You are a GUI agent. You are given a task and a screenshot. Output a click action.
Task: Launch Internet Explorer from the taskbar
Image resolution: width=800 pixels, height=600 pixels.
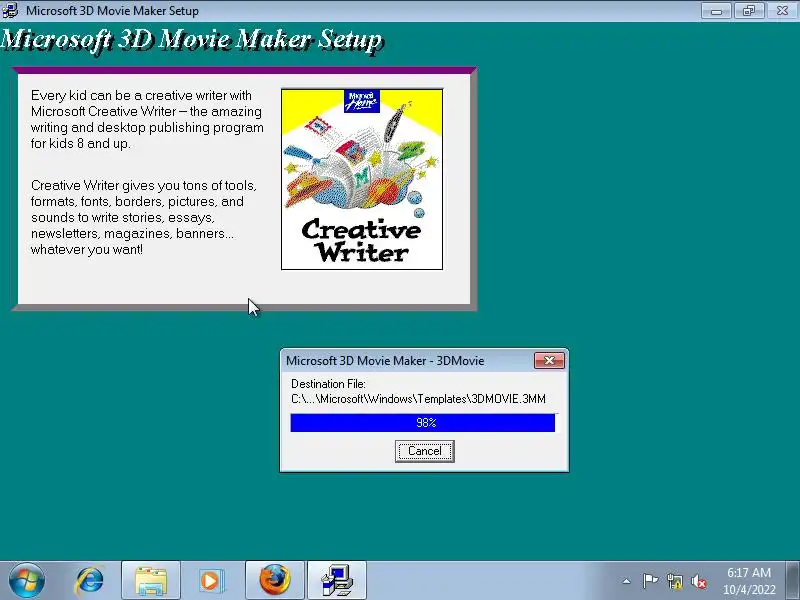click(x=90, y=581)
